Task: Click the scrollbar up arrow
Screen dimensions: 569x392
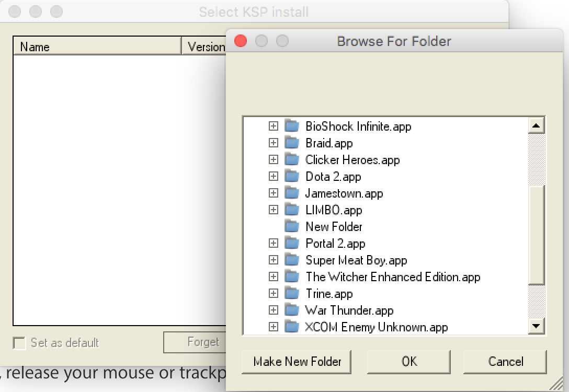Action: (x=537, y=125)
